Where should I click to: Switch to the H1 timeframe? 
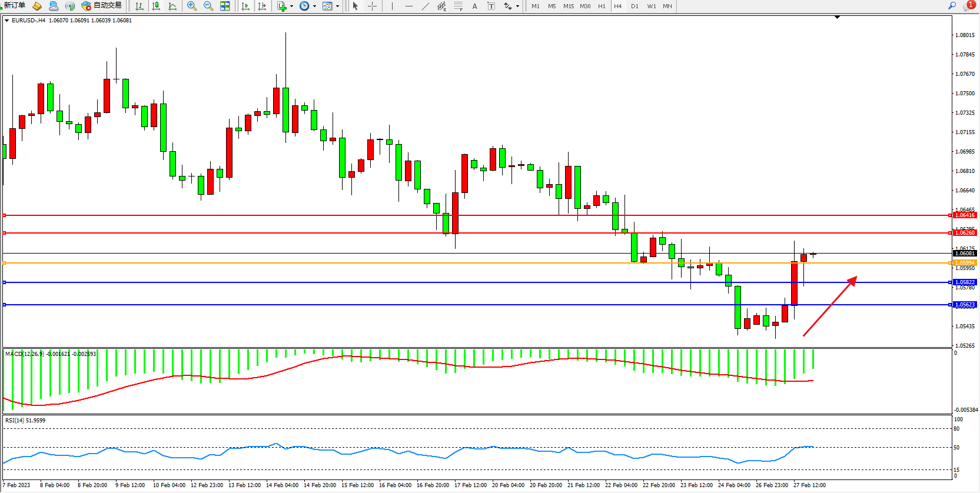point(602,6)
